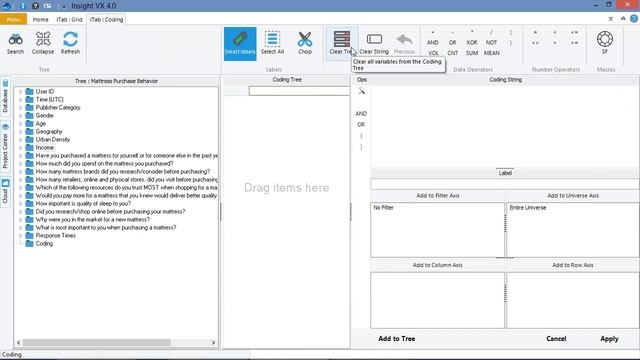This screenshot has height=360, width=640.
Task: Select 'Entire Universe' in universe axis box
Action: (527, 208)
